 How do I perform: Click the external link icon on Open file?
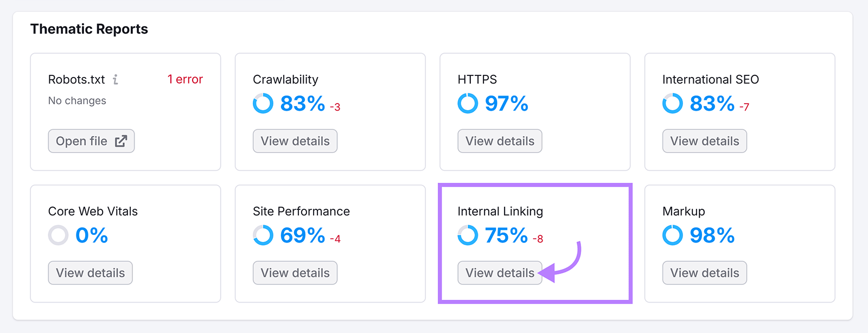coord(122,141)
